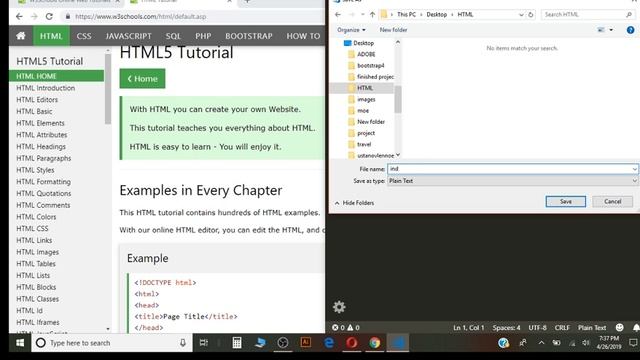This screenshot has width=640, height=360.
Task: Open the CSS tab in w3schools navbar
Action: (x=84, y=36)
